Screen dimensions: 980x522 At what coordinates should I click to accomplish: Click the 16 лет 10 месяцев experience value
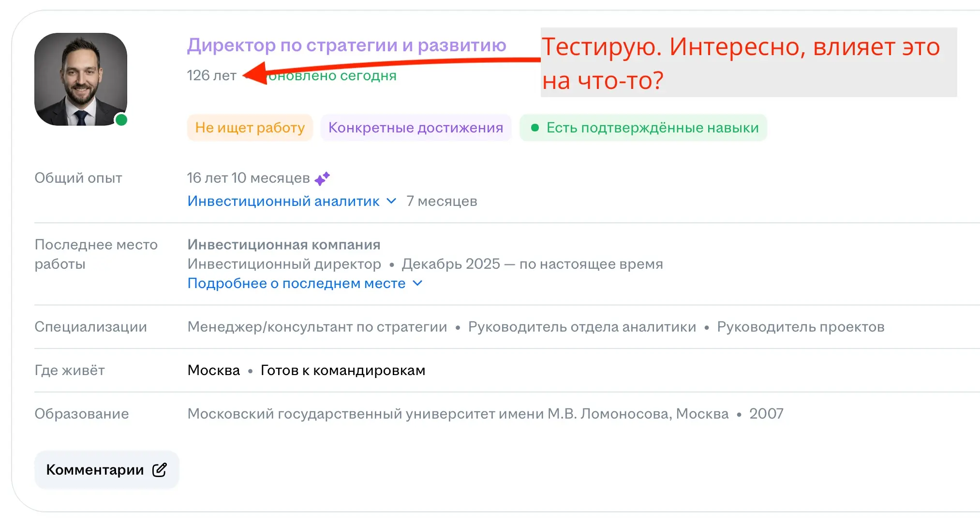pyautogui.click(x=249, y=178)
